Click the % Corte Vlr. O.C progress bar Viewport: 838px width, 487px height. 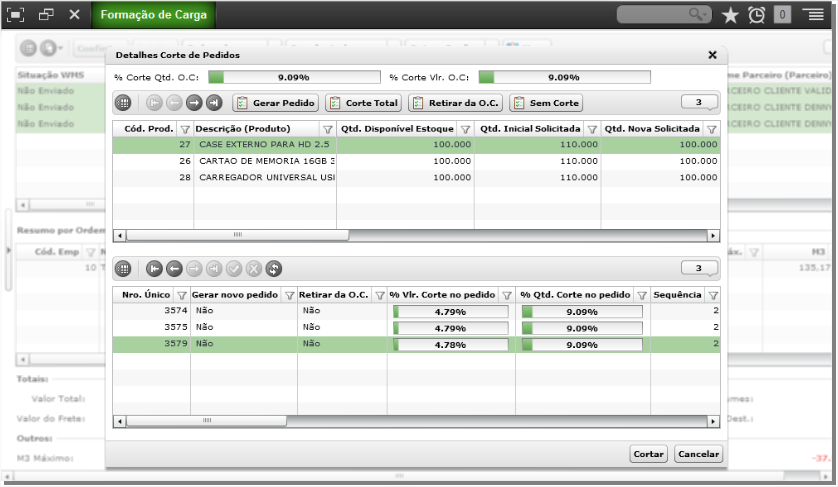pos(564,78)
